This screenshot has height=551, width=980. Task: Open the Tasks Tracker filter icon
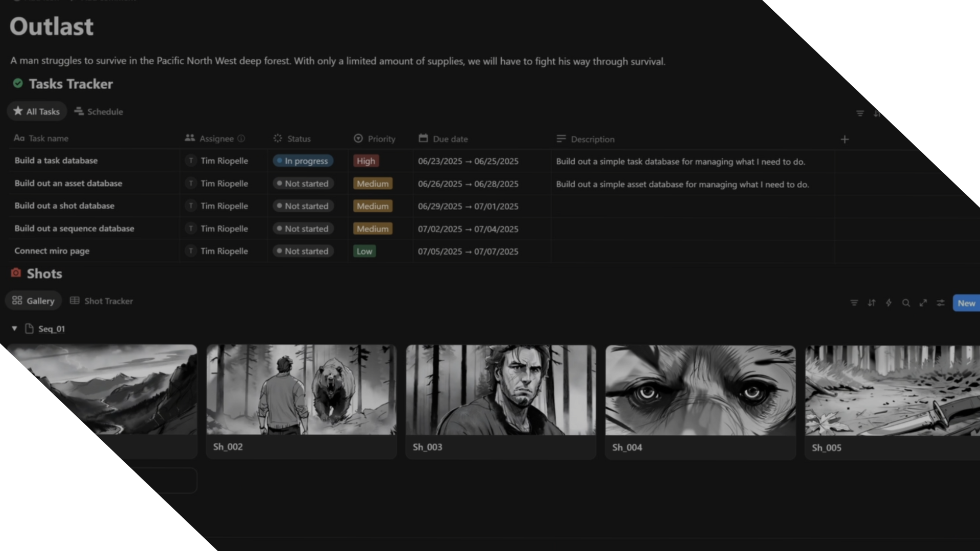tap(860, 113)
